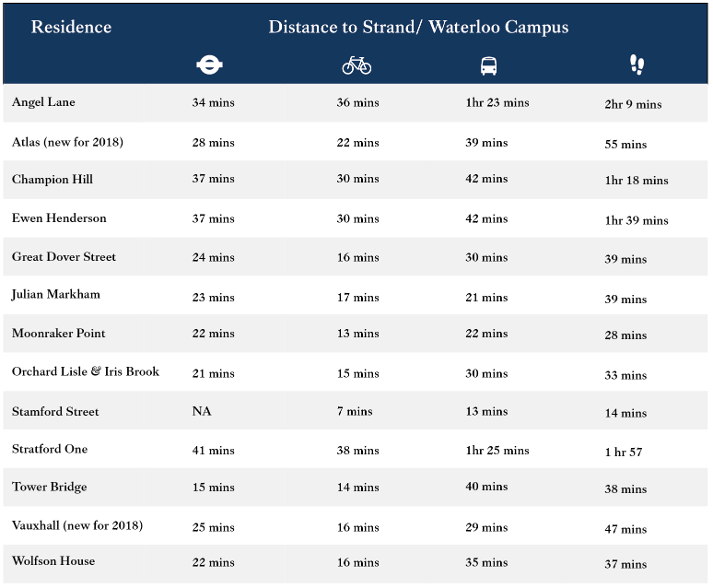Click the bicycle icon in header
The width and height of the screenshot is (713, 588).
356,65
